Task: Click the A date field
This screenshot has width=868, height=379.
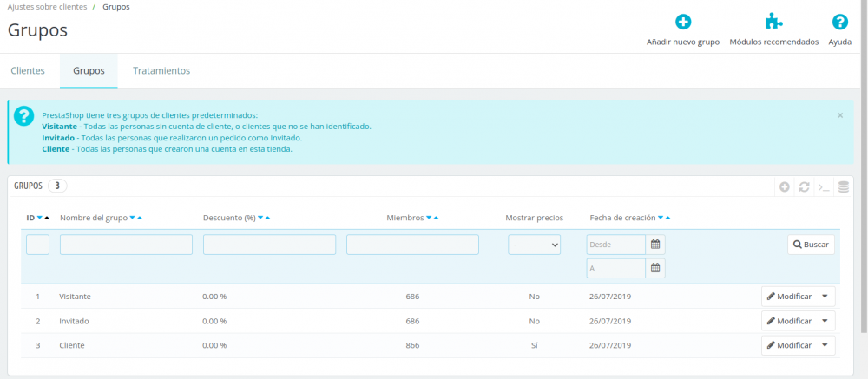Action: (x=616, y=268)
